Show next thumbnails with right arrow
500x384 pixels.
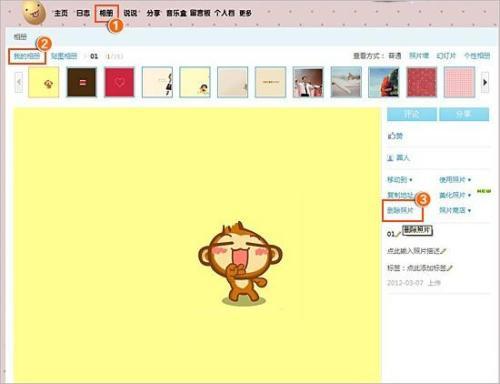click(x=485, y=82)
